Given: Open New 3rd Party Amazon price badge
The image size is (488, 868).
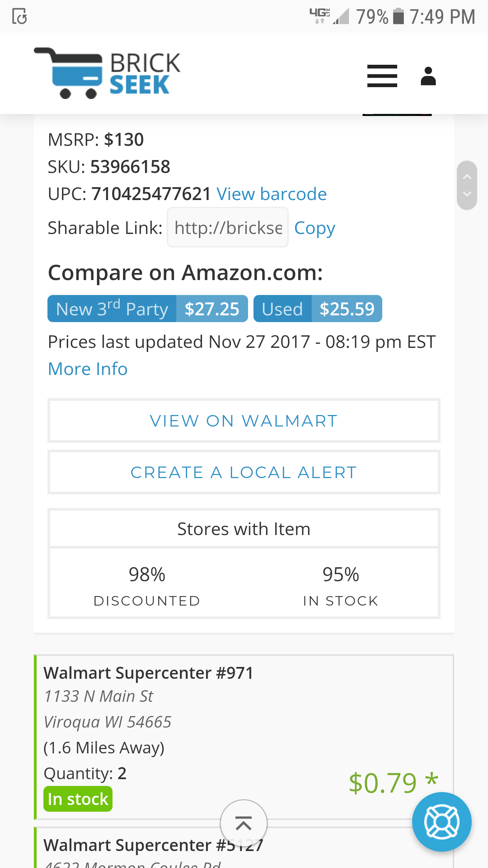Looking at the screenshot, I should coord(147,309).
